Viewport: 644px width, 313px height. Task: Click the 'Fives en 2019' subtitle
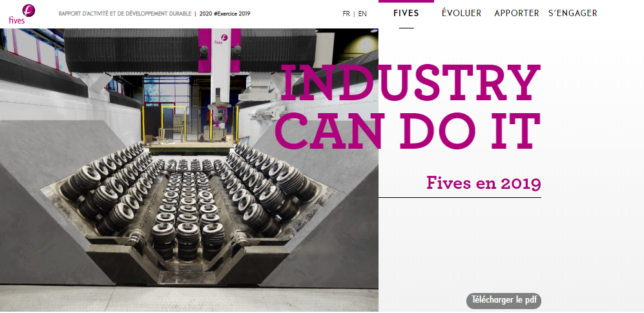pos(484,183)
